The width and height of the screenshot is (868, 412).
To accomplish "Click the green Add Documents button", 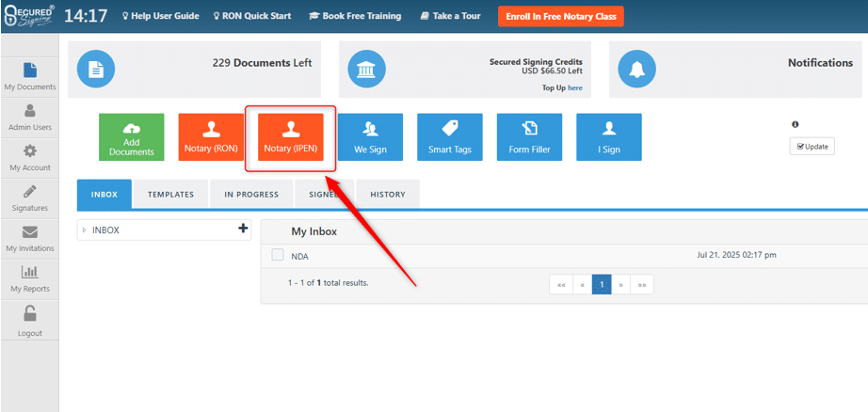I will click(x=132, y=137).
